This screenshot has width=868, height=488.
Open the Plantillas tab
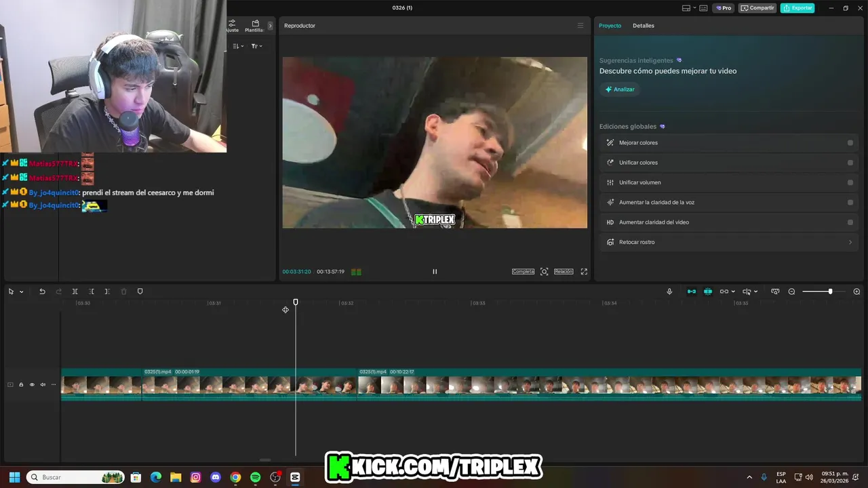point(255,26)
